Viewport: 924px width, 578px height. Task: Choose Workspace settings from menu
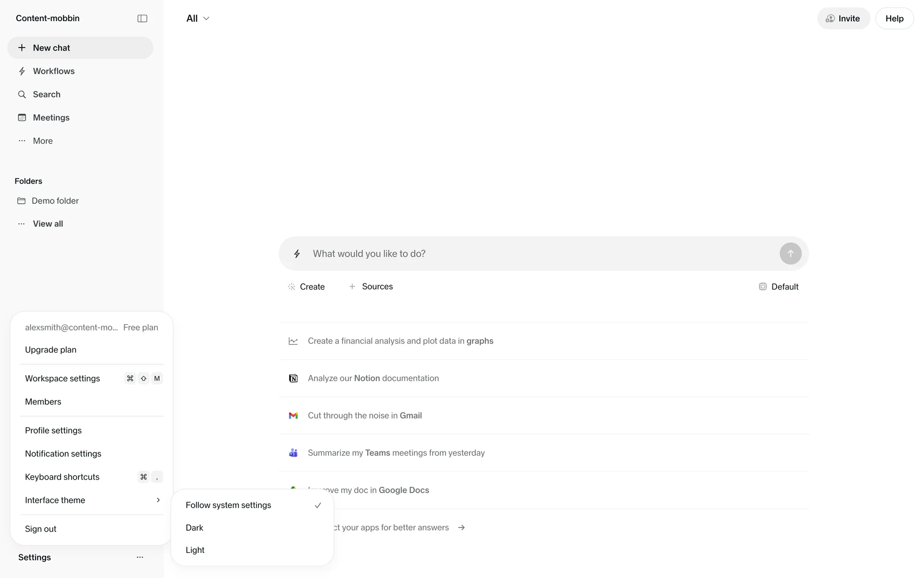tap(63, 379)
